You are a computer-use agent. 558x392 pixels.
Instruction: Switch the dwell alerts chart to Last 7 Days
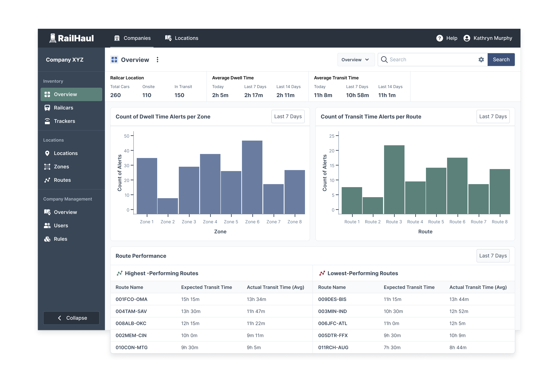coord(288,116)
